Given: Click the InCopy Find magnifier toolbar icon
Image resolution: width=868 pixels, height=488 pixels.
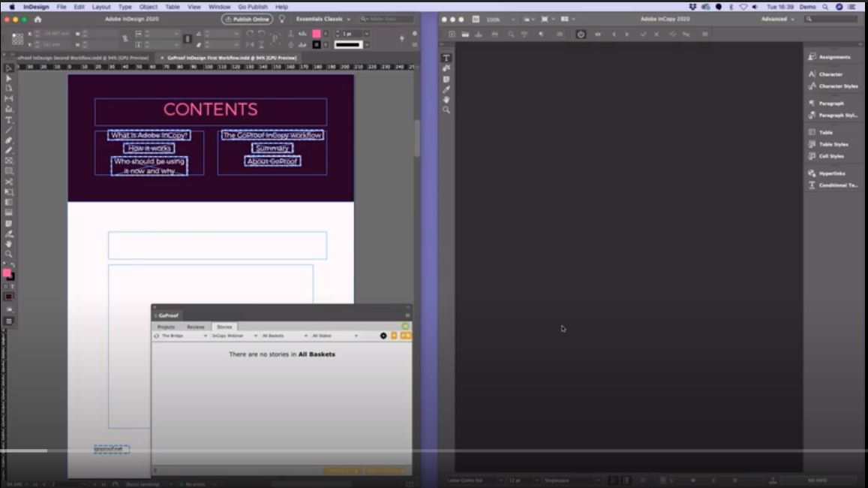Looking at the screenshot, I should [x=510, y=35].
